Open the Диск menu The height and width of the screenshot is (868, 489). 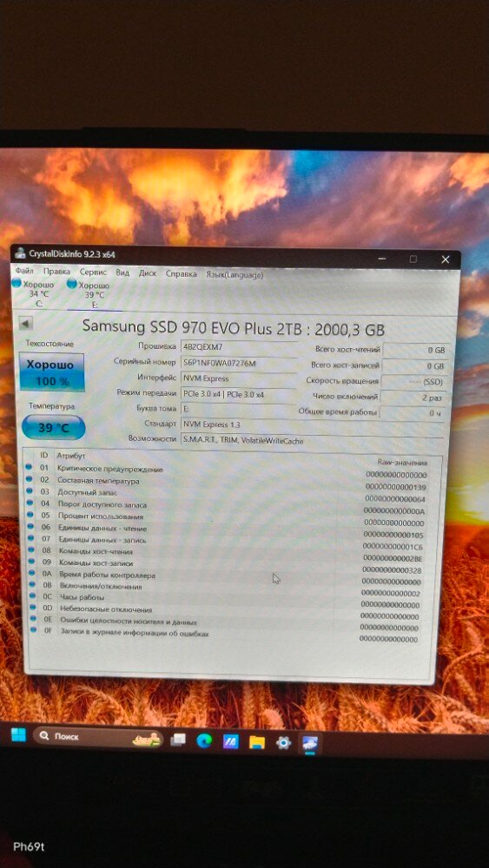(148, 273)
